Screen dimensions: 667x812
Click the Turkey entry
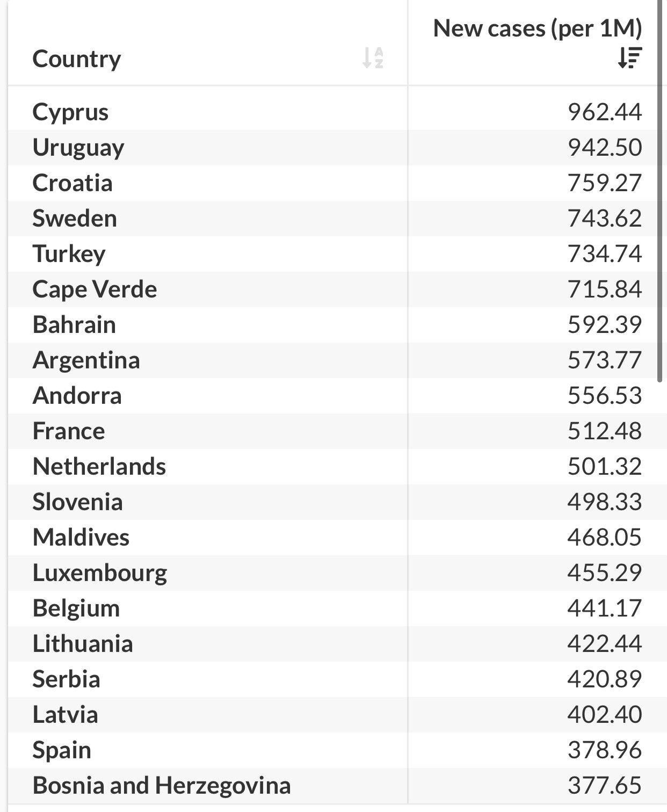click(69, 253)
